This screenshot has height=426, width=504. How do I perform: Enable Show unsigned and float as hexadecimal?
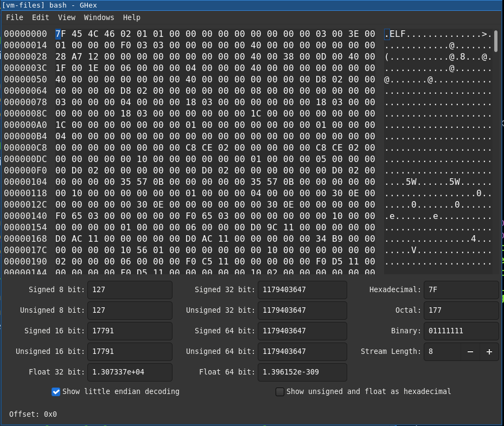280,391
